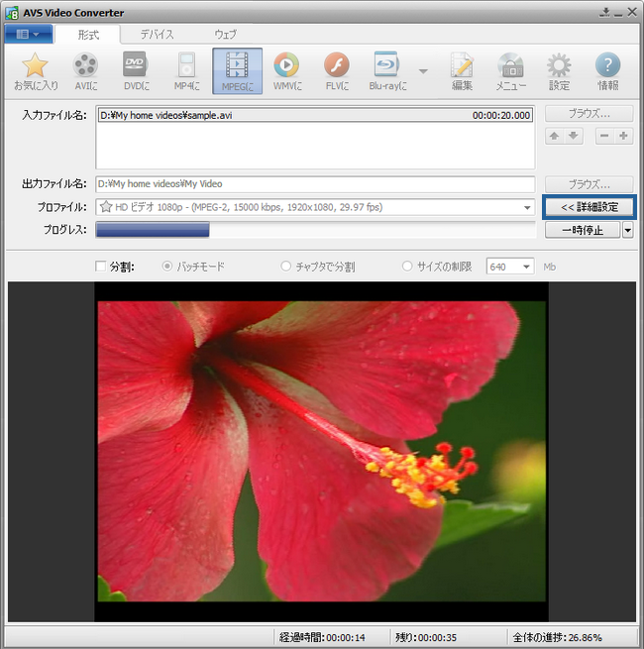Viewport: 644px width, 649px height.
Task: Enable the 分割 split checkbox
Action: (100, 267)
